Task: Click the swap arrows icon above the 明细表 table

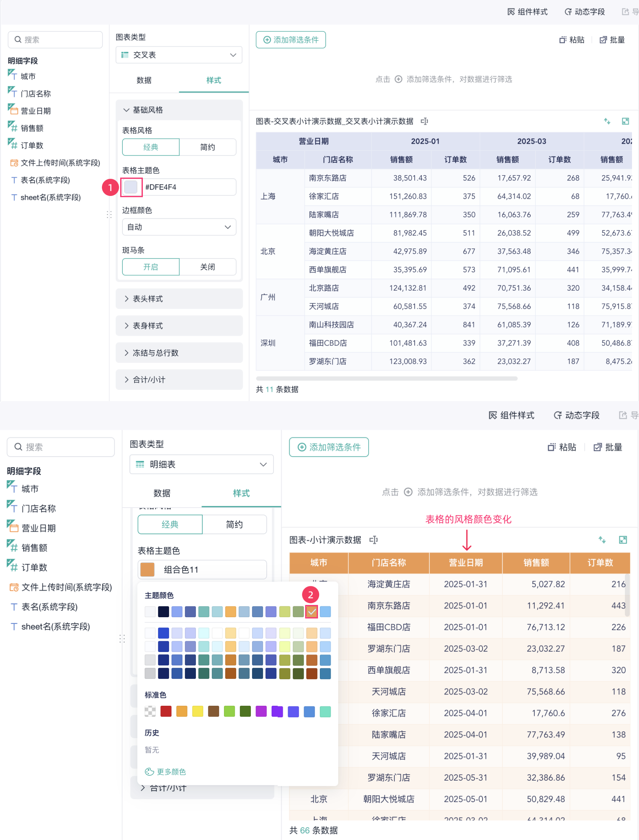Action: coord(602,540)
